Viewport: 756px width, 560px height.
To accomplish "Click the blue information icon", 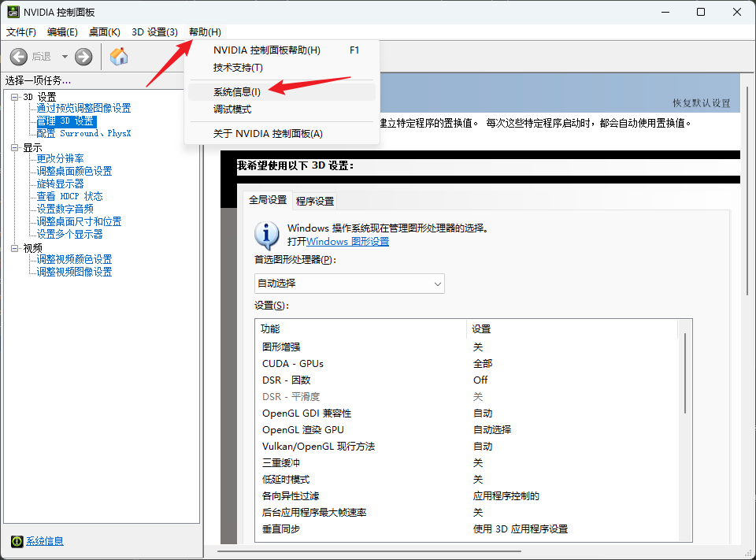I will tap(266, 235).
